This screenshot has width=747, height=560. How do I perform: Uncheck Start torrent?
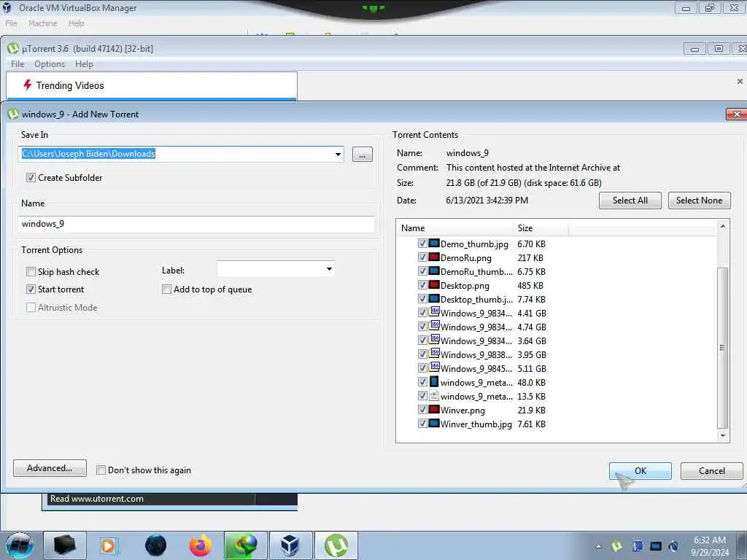[31, 289]
